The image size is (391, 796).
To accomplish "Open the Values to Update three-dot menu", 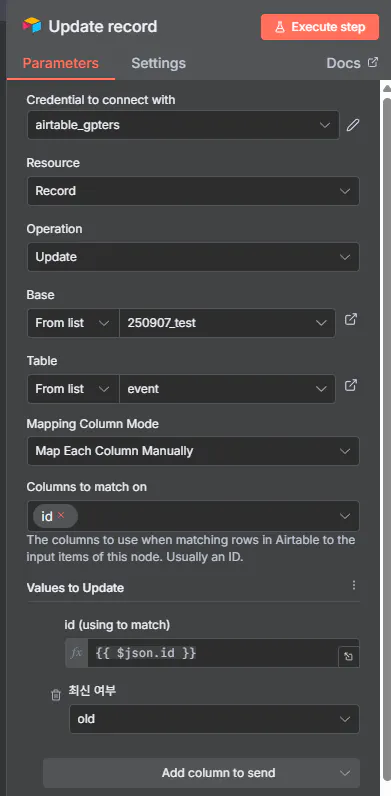I will pos(354,585).
